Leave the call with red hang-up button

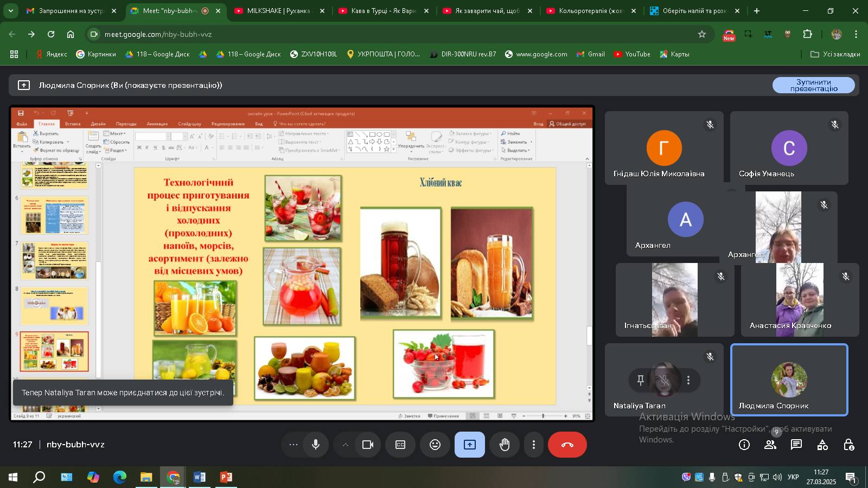click(567, 445)
